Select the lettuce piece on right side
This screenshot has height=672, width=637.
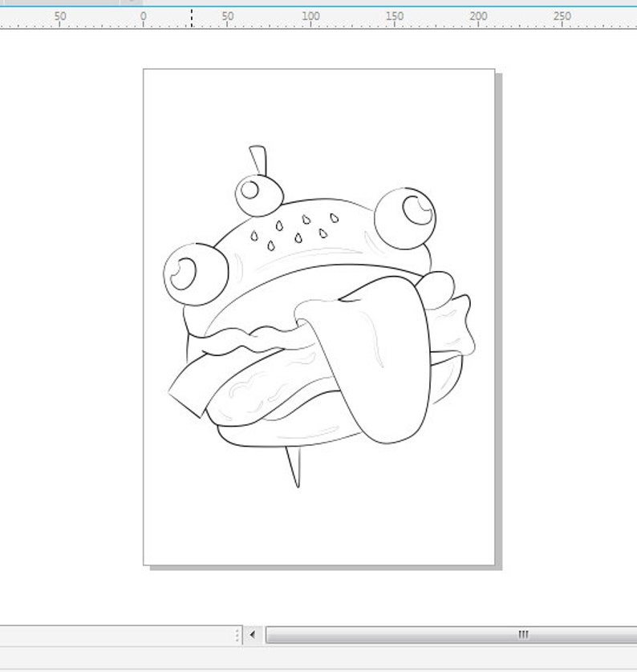(x=452, y=326)
